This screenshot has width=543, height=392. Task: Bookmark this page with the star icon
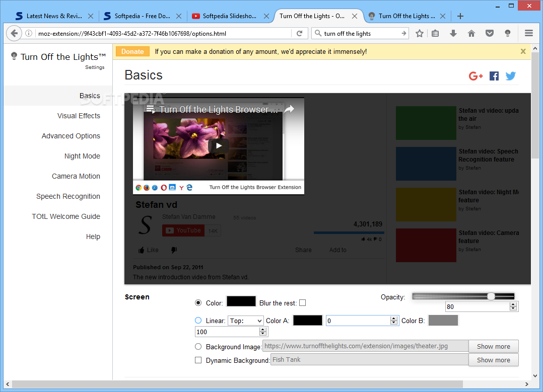(420, 33)
